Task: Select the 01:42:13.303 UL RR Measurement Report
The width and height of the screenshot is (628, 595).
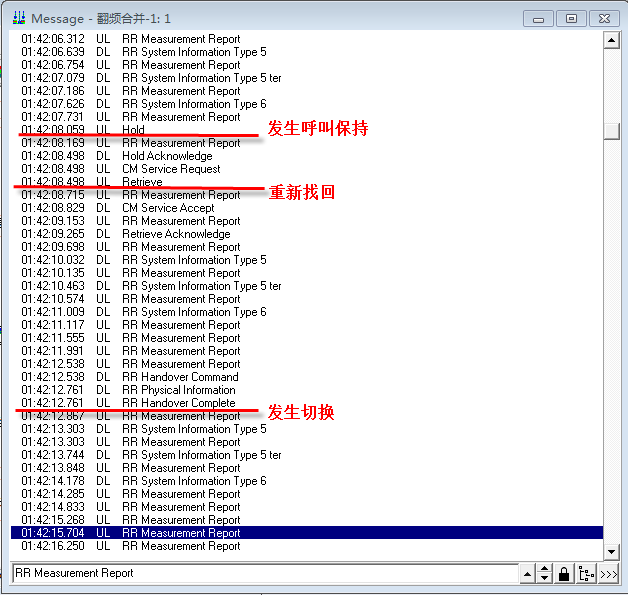Action: (307, 442)
